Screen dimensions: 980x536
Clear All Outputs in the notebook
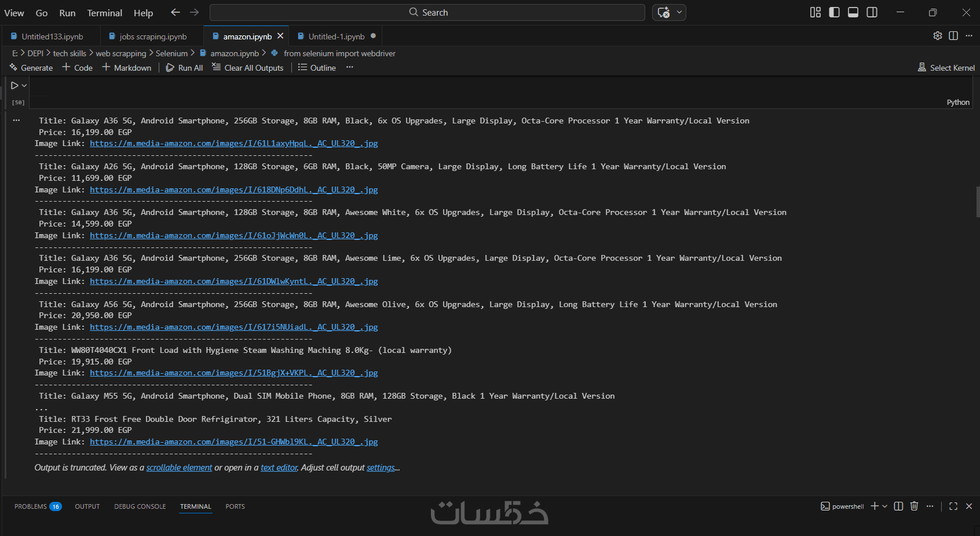point(248,68)
